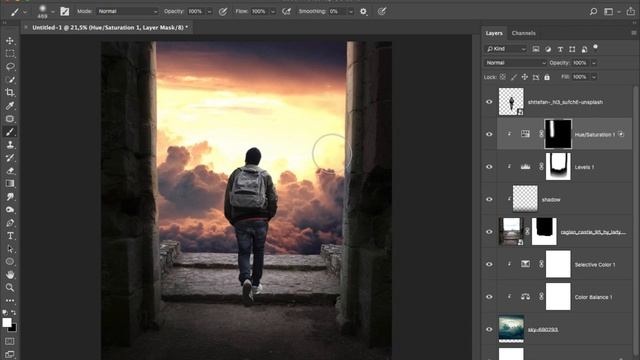Open the layer blend mode Normal dropdown
Viewport: 640px width, 360px height.
pyautogui.click(x=515, y=63)
